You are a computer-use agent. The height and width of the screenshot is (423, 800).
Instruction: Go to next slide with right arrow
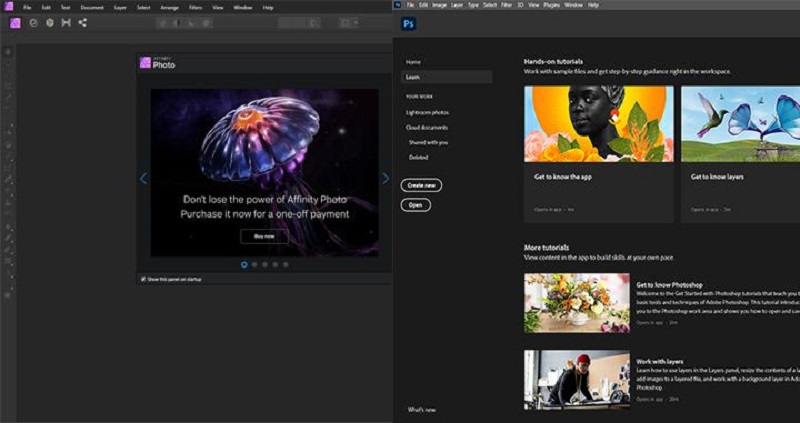point(385,178)
